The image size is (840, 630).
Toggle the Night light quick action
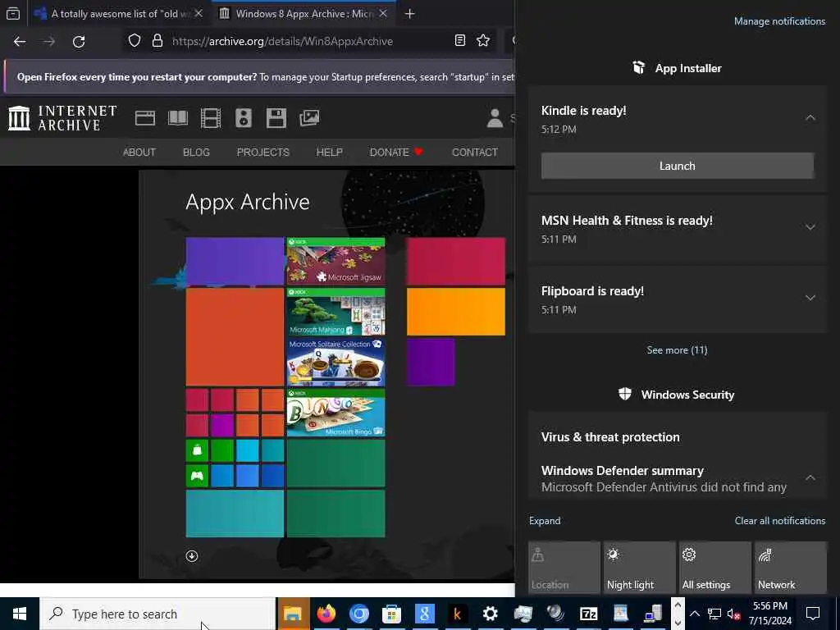pos(640,568)
